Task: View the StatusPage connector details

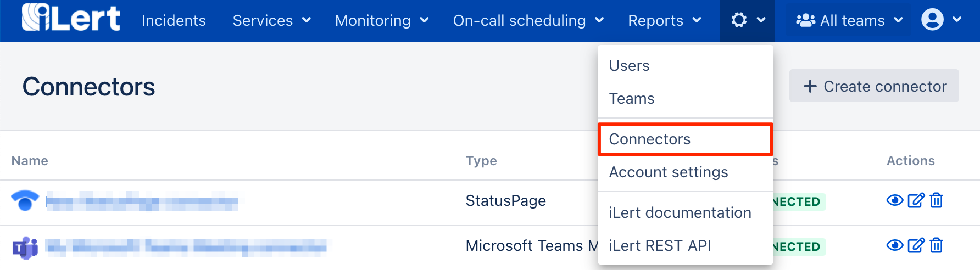Action: 894,201
